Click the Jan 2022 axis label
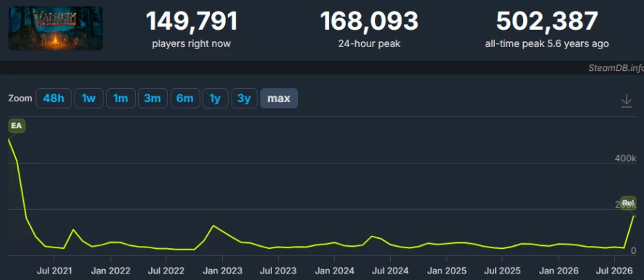Image resolution: width=644 pixels, height=280 pixels. point(111,271)
